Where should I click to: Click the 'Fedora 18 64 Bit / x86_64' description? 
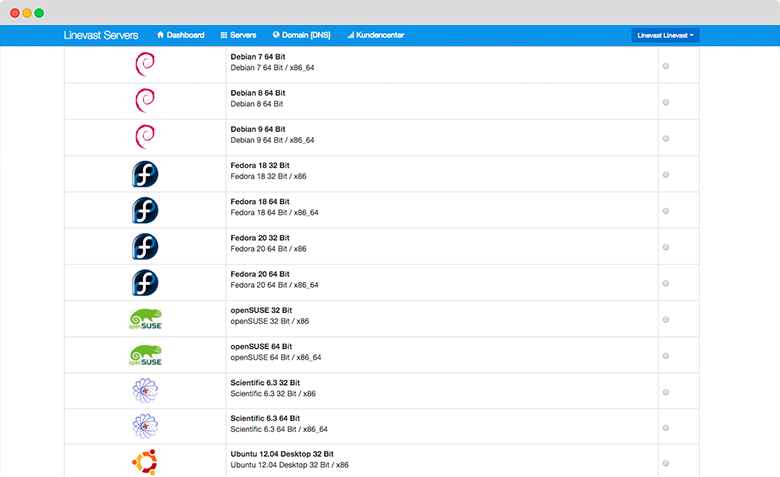point(274,213)
